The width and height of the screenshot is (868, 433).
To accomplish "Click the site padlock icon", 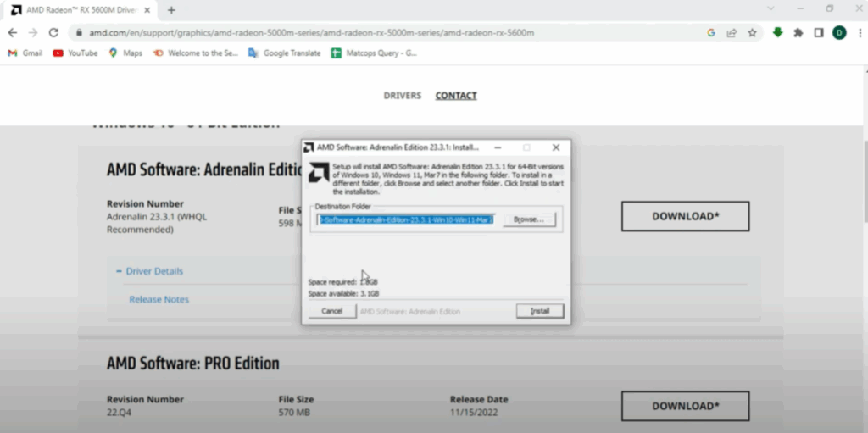I will click(79, 33).
